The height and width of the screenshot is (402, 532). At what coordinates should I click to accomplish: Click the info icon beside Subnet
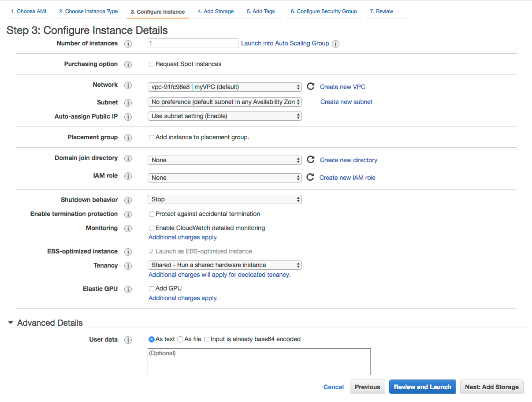coord(128,103)
